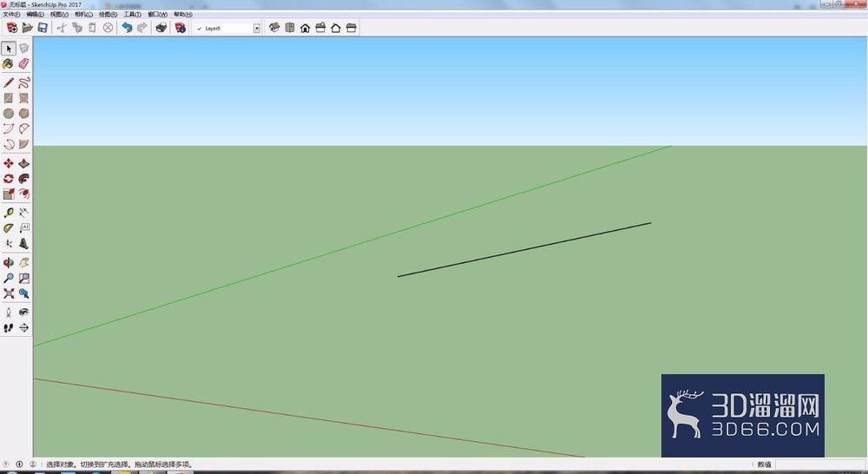The width and height of the screenshot is (868, 474).
Task: Click the Erase circled-X toolbar icon
Action: (108, 28)
